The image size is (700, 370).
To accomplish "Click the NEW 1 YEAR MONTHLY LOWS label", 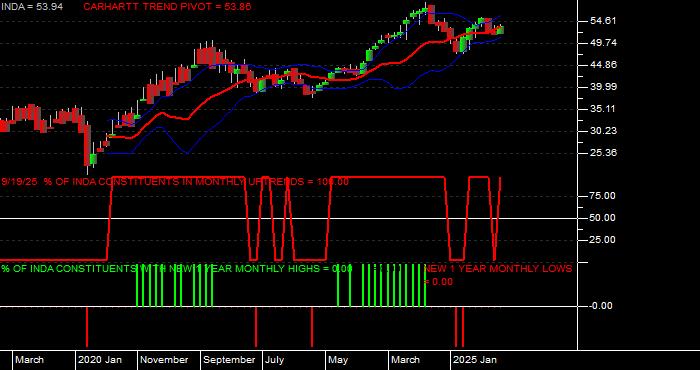I will 498,275.
